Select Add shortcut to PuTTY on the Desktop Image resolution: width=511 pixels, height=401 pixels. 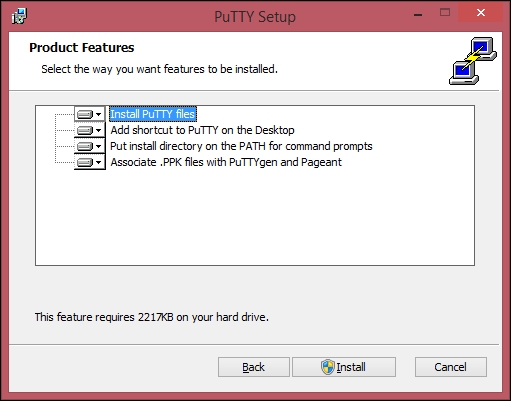[202, 130]
